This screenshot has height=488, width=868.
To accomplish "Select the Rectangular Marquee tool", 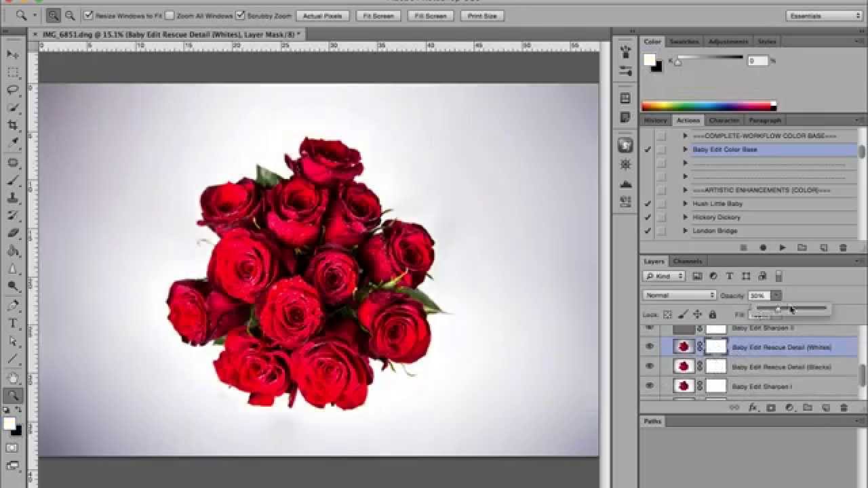I will coord(13,72).
